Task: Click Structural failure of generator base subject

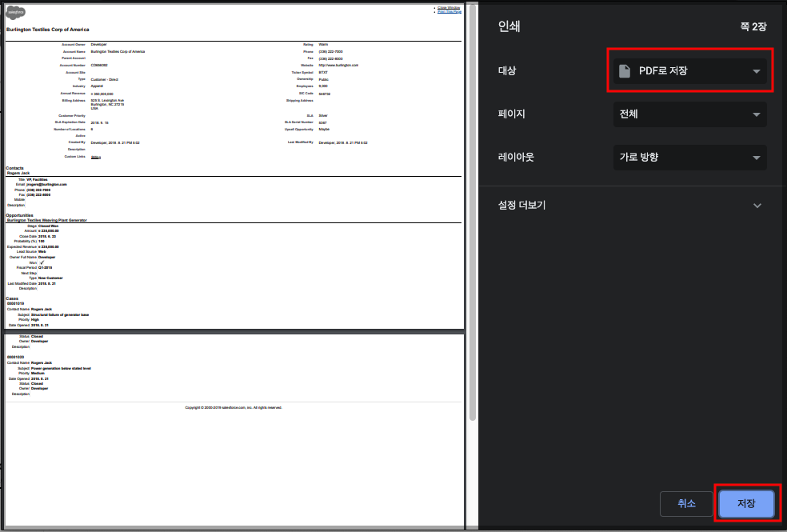Action: coord(60,314)
